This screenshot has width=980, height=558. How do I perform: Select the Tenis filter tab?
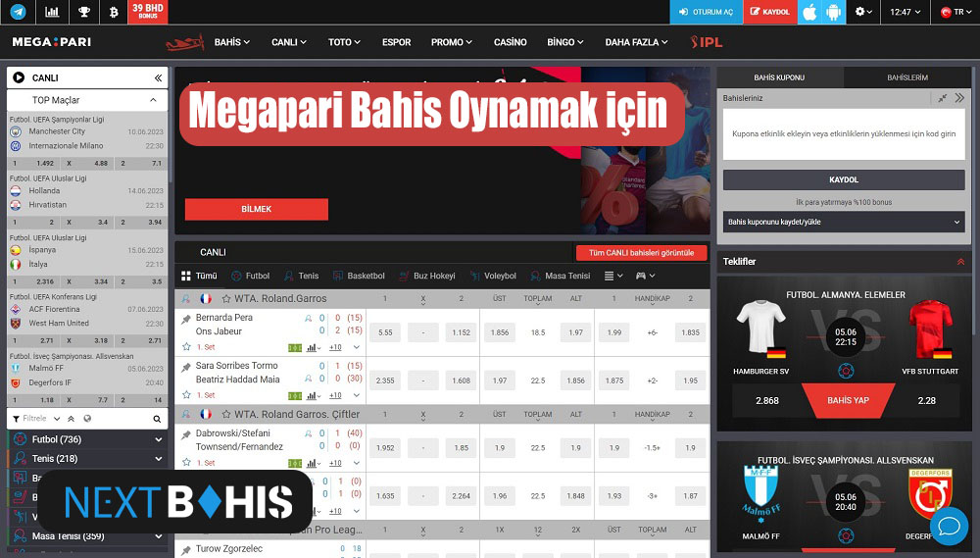point(301,276)
